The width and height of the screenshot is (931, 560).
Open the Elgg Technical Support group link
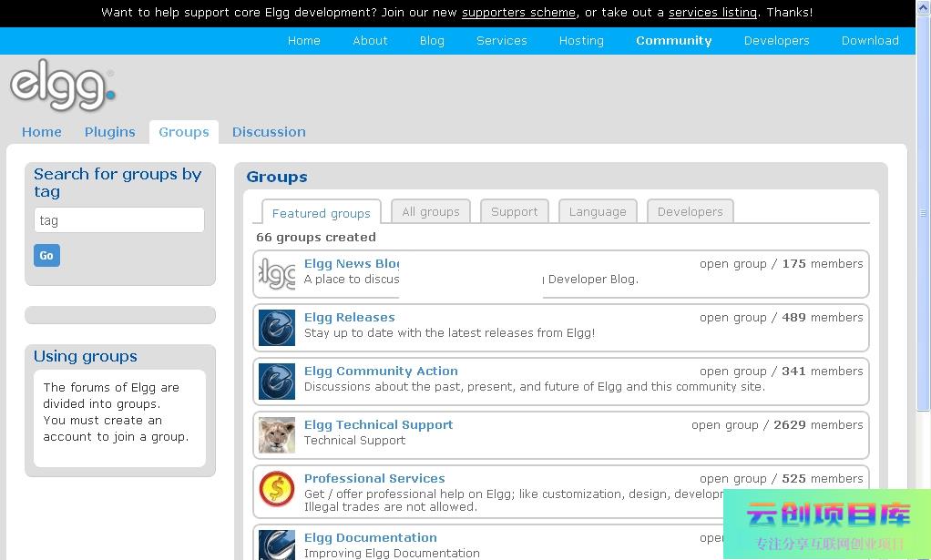378,424
